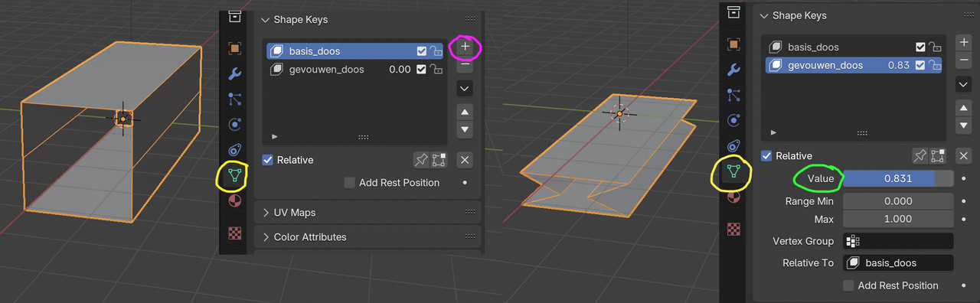Clear shape keys with X in Value slider panel
Screen dimensions: 980x303
(x=964, y=155)
